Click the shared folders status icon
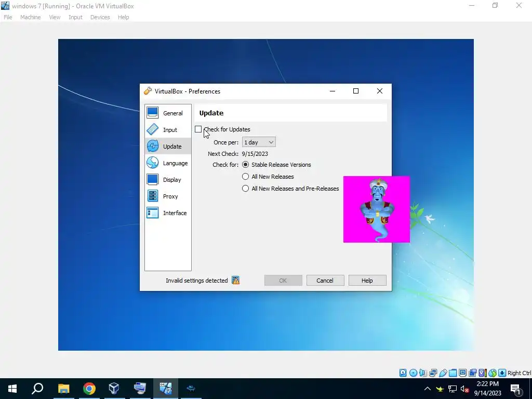532x399 pixels. pyautogui.click(x=453, y=373)
